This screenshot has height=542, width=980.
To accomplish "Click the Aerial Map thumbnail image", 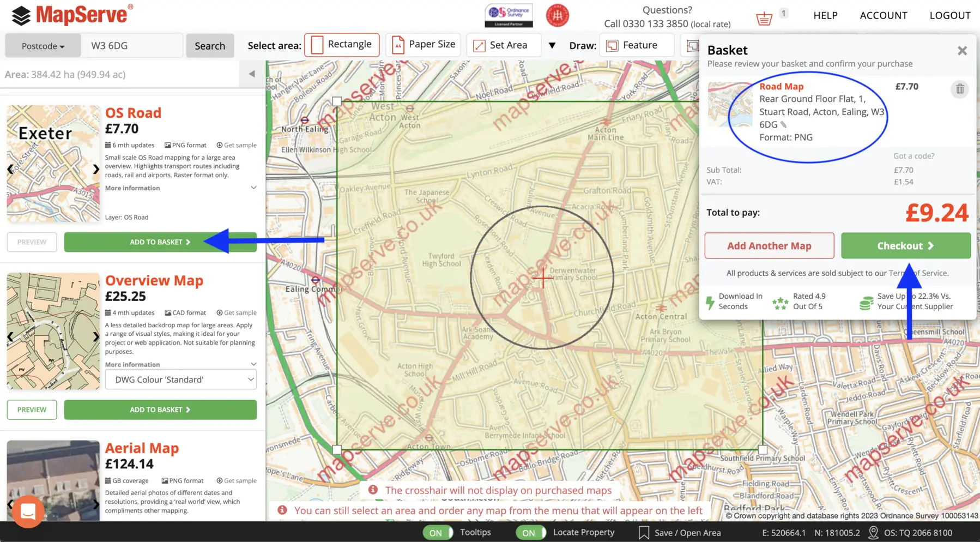I will pyautogui.click(x=53, y=480).
